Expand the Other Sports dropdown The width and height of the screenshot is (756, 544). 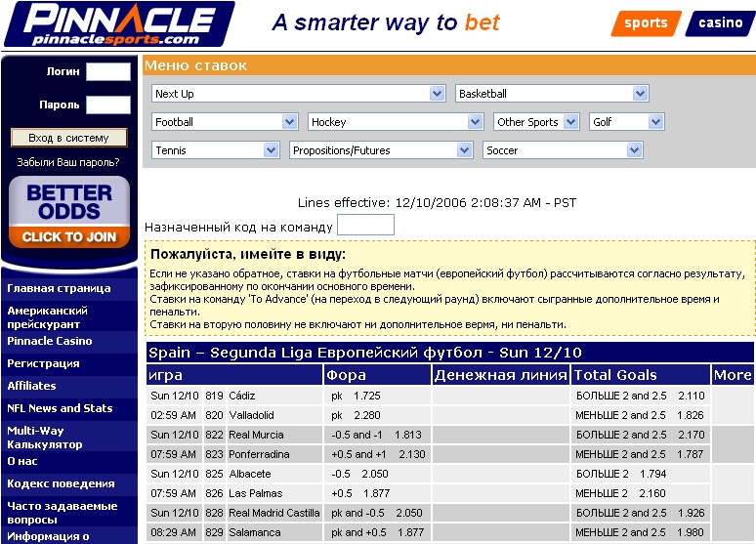(537, 122)
